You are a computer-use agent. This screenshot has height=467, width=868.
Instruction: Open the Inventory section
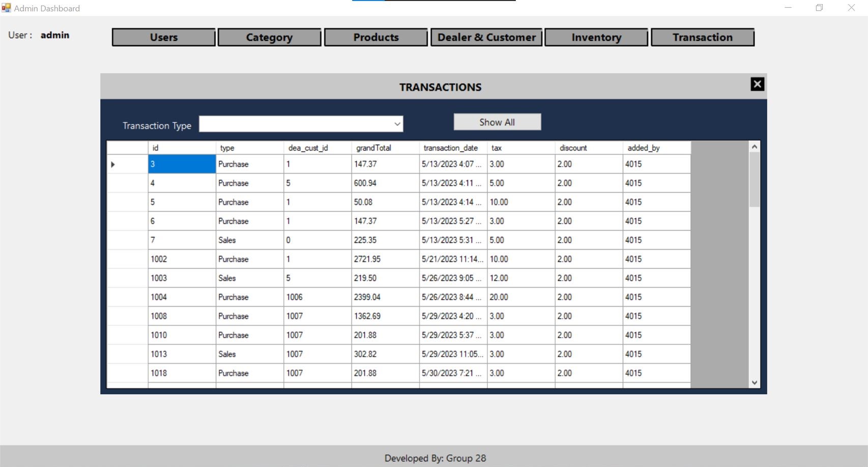click(596, 37)
